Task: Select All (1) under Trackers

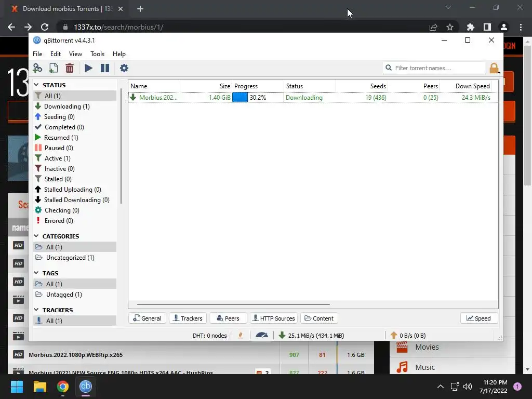Action: click(75, 321)
